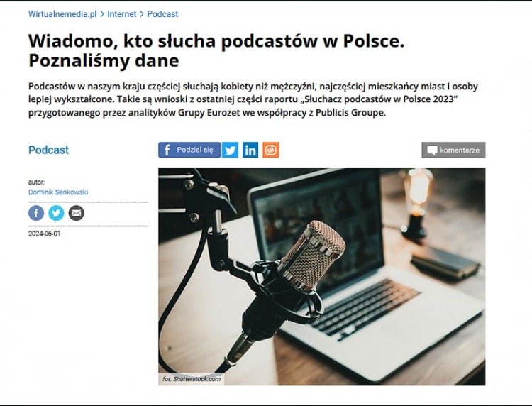
Task: Click the email envelope icon under the author
Action: coord(77,213)
